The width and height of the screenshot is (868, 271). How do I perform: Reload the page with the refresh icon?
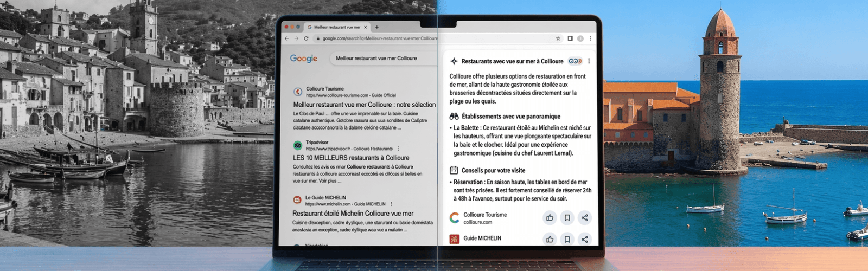306,38
